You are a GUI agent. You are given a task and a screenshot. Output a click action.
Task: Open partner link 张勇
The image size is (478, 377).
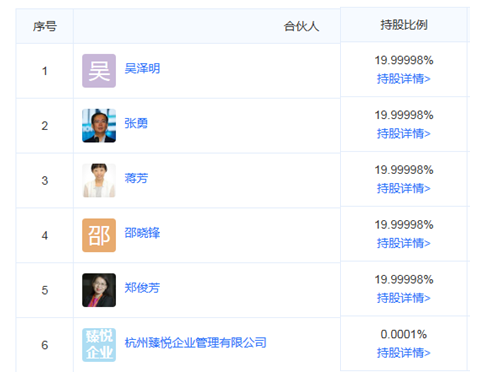pyautogui.click(x=136, y=123)
